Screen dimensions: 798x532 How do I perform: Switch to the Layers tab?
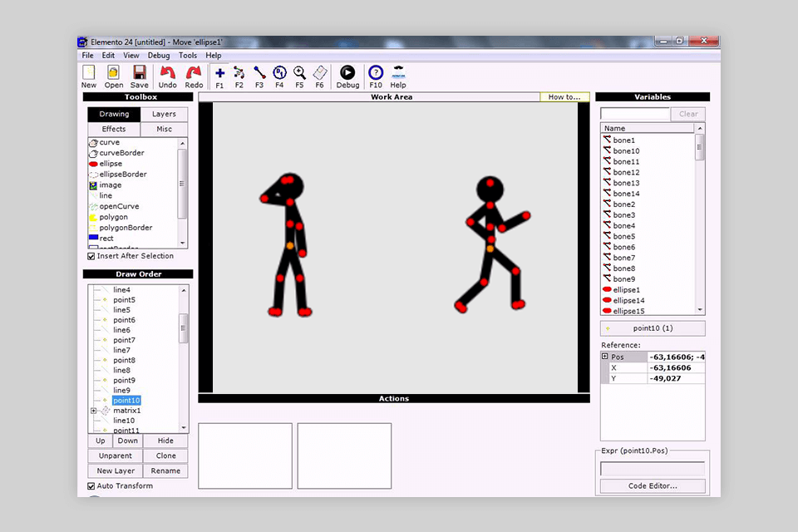164,114
